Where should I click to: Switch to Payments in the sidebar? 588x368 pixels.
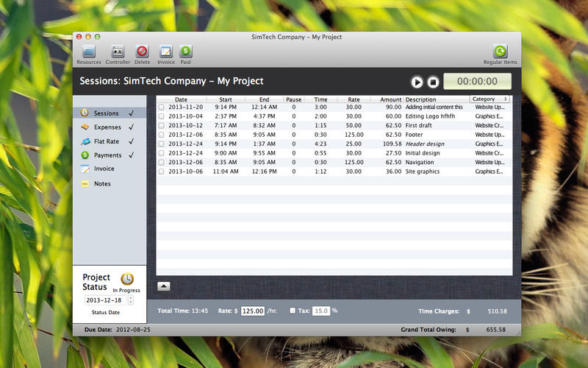[x=107, y=155]
